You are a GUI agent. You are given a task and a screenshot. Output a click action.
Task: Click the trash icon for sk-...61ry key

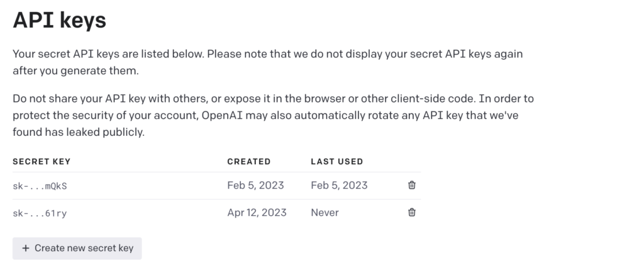[411, 212]
